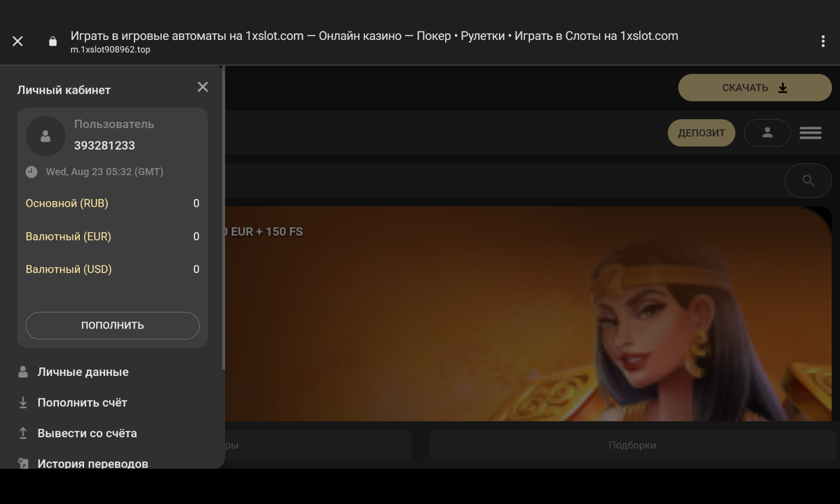The height and width of the screenshot is (504, 840).
Task: Open the profile button in the header
Action: pyautogui.click(x=768, y=133)
